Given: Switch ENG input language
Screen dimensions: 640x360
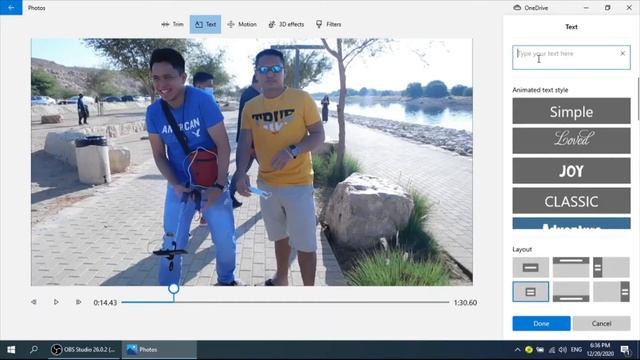Looking at the screenshot, I should coord(576,350).
